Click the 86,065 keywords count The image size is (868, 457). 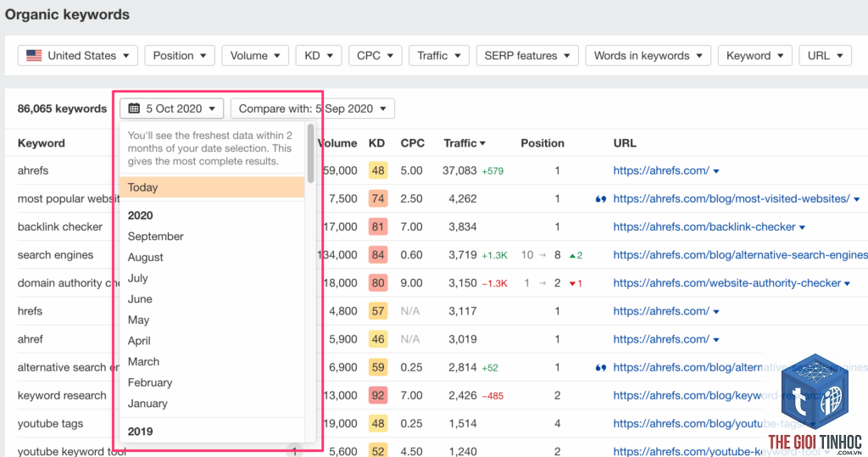pyautogui.click(x=62, y=109)
